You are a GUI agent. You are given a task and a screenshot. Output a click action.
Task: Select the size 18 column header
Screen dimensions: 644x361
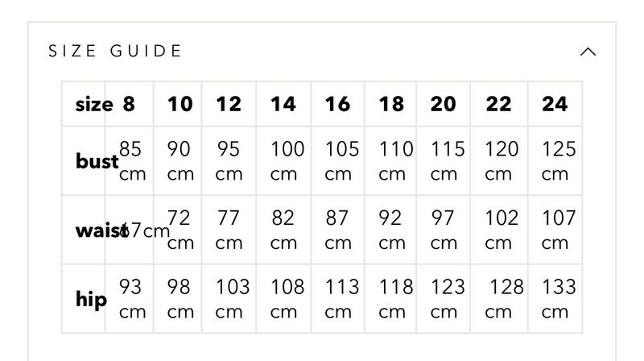coord(391,104)
